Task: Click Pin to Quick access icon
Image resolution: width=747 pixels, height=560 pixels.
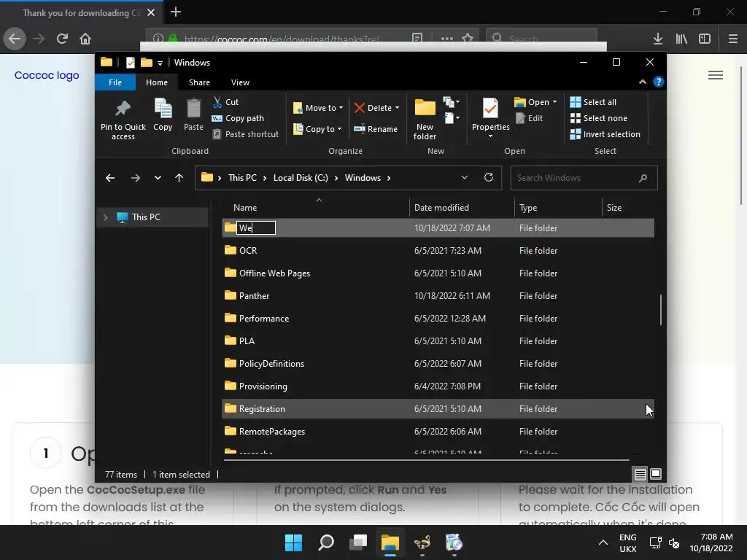Action: point(123,109)
